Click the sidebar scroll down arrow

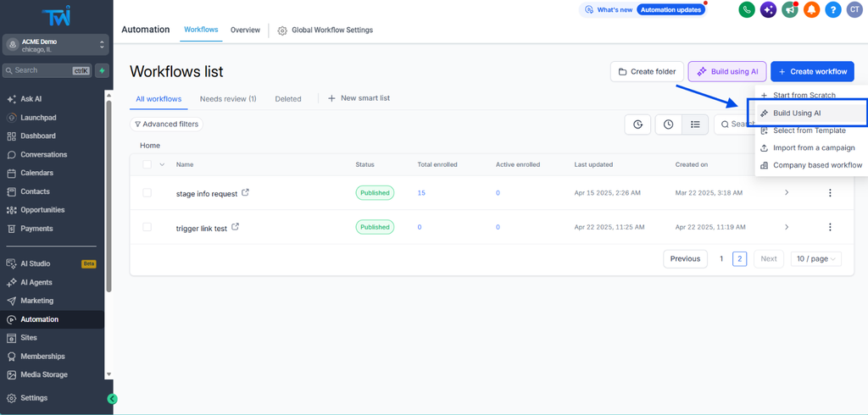click(x=108, y=374)
